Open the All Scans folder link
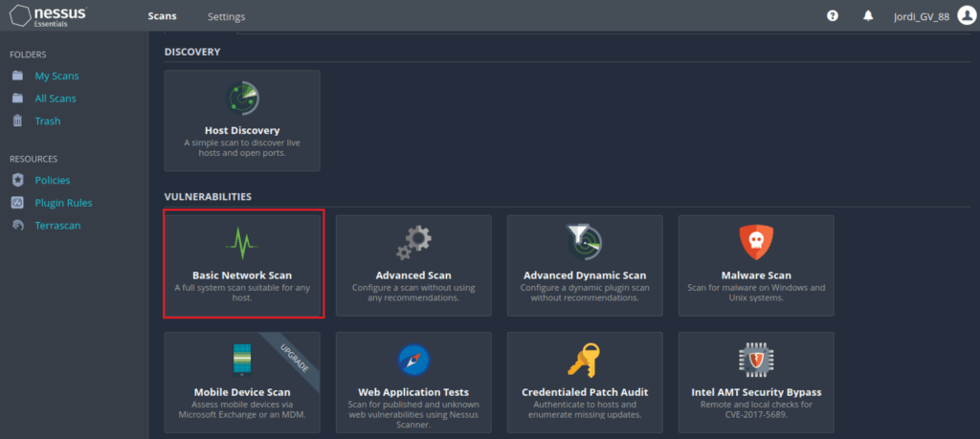 pyautogui.click(x=56, y=99)
